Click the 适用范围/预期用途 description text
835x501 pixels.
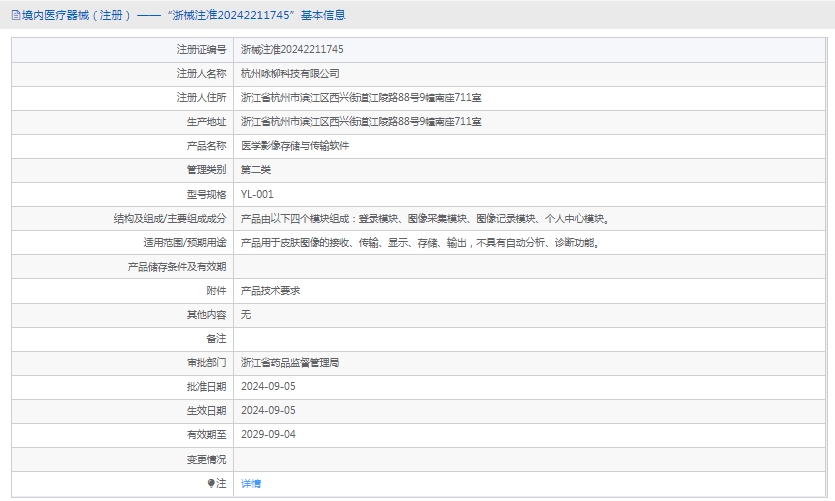coord(419,242)
